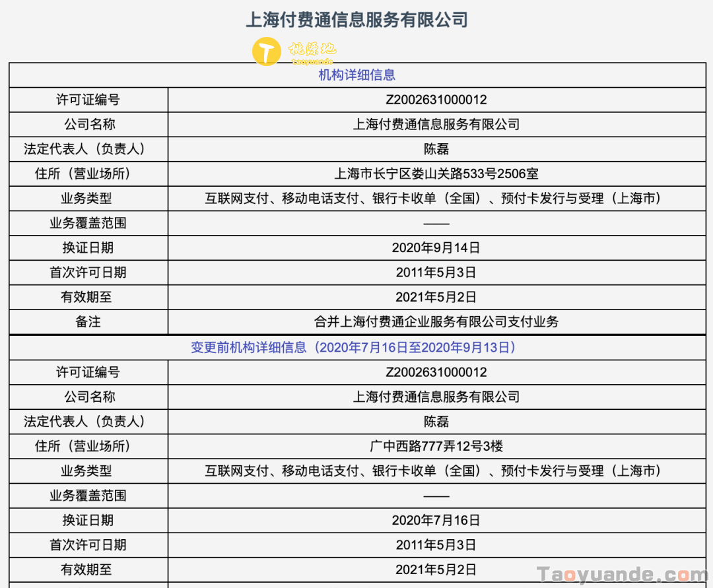Click 业务类型 label in 变更前 section

tap(86, 471)
